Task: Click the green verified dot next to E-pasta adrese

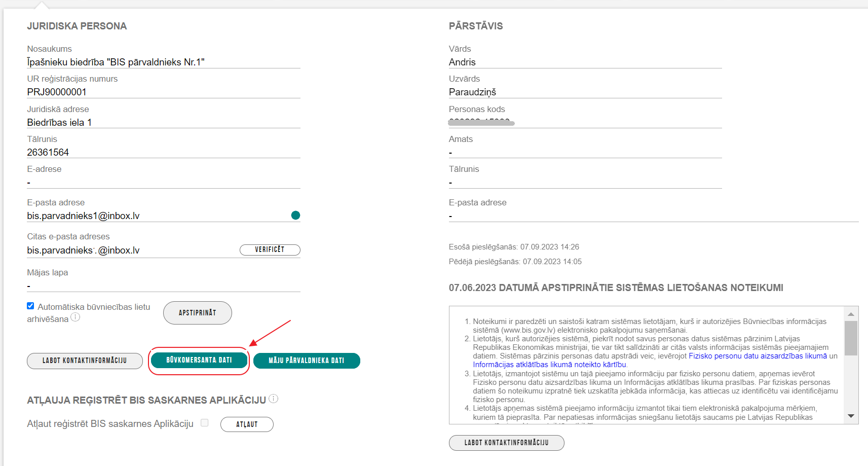Action: (x=296, y=216)
